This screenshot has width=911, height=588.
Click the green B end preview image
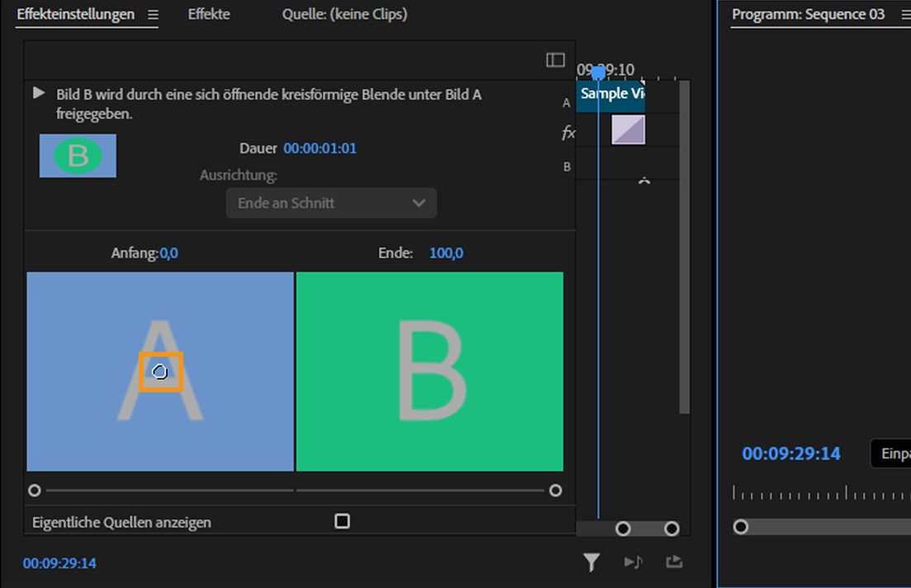[430, 372]
